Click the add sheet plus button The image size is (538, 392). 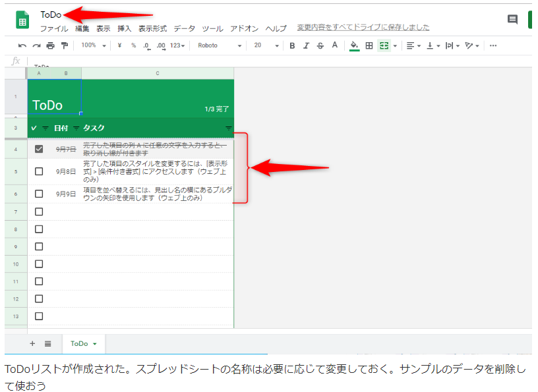point(32,343)
